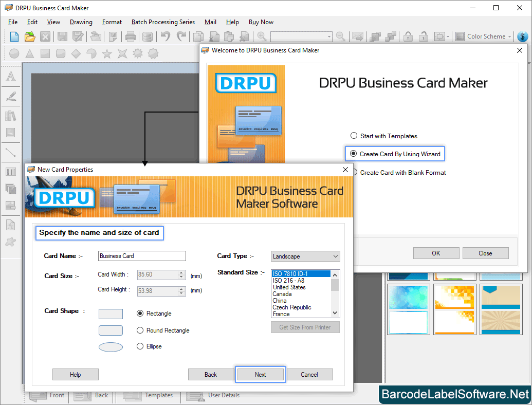Select the Ellipse card shape
532x405 pixels.
[140, 346]
